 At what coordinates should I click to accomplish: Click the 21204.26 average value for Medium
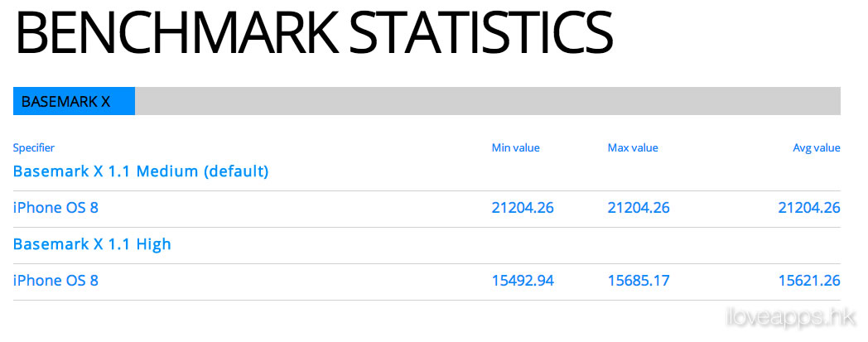point(809,208)
